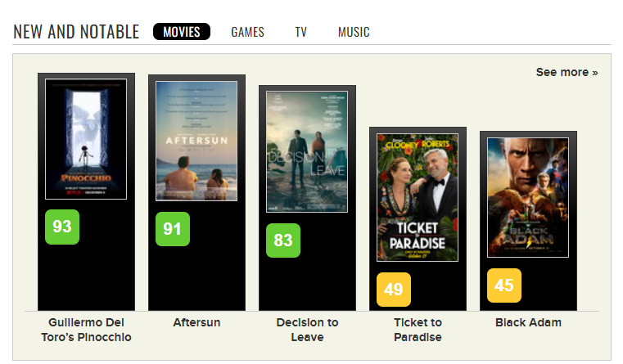Click the green 91 Metascore badge
Image resolution: width=623 pixels, height=364 pixels.
click(x=173, y=229)
